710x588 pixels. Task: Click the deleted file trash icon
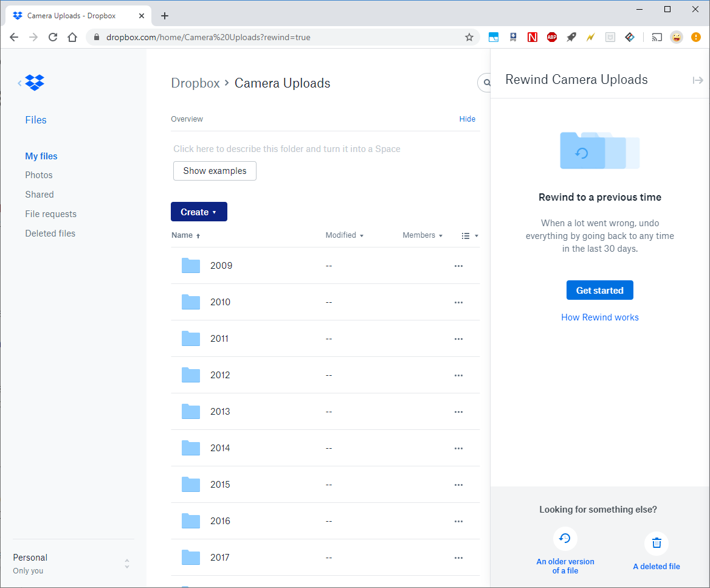(x=657, y=543)
